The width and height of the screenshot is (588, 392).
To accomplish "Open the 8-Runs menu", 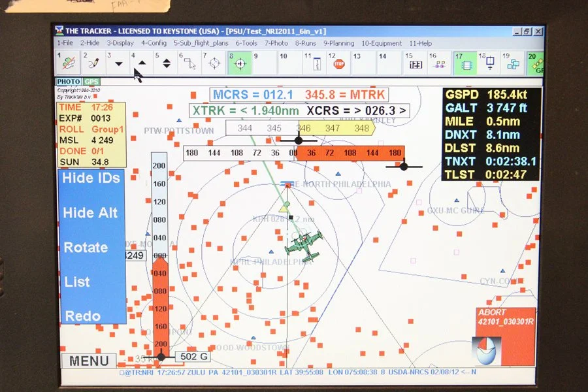I will pyautogui.click(x=306, y=43).
